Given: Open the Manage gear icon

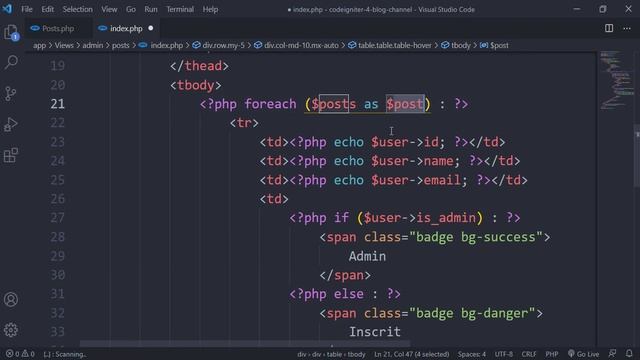Looking at the screenshot, I should (11, 330).
